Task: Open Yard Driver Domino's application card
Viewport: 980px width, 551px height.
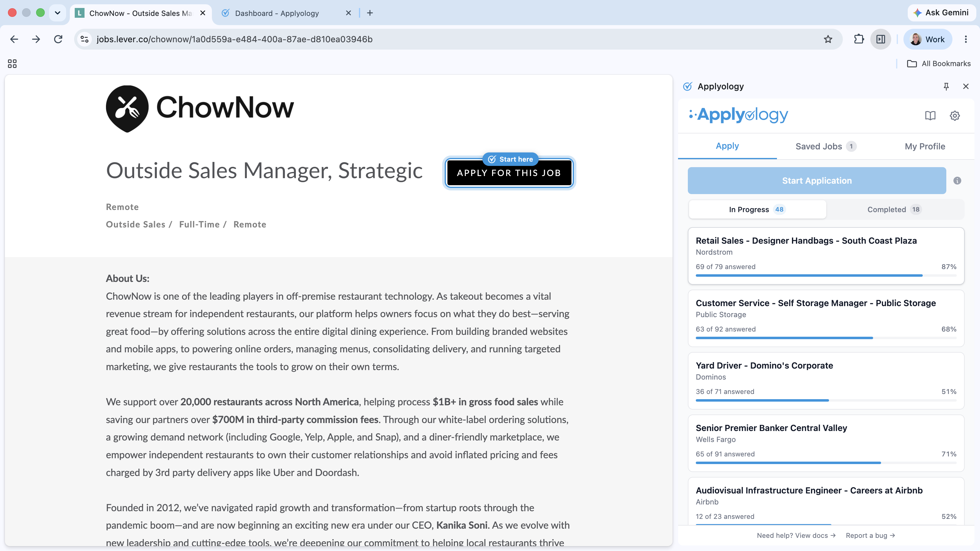Action: [826, 380]
